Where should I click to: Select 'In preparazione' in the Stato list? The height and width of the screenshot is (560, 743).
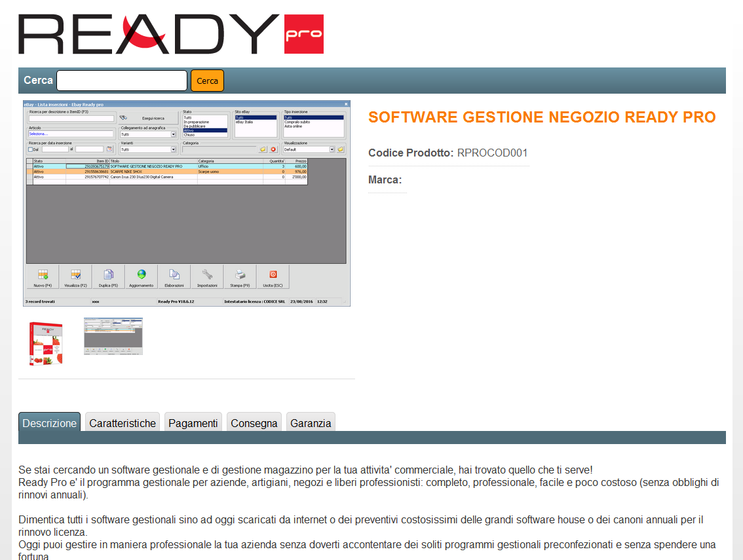pyautogui.click(x=196, y=122)
